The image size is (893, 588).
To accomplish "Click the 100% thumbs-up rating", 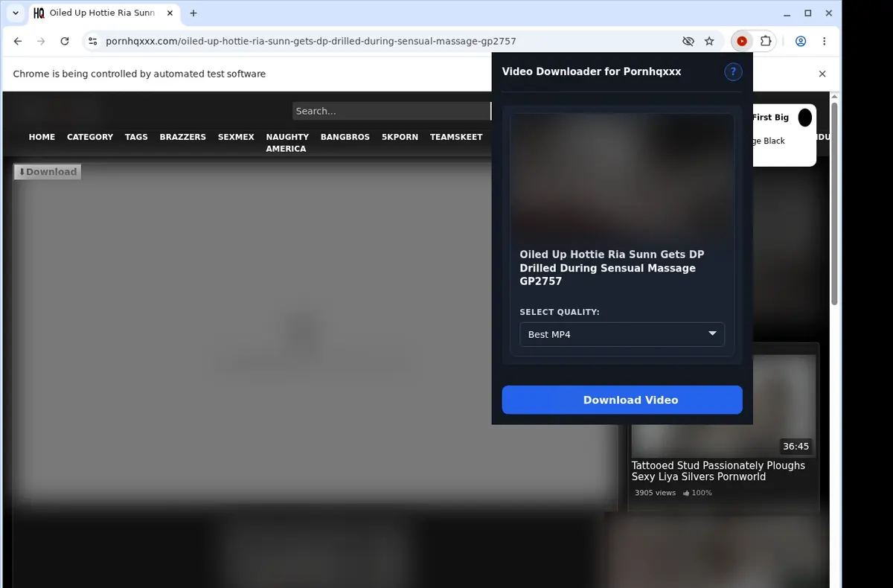I will 697,493.
